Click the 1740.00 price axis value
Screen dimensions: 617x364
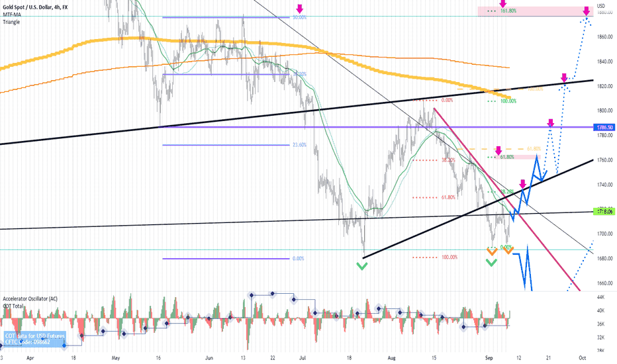[x=604, y=185]
